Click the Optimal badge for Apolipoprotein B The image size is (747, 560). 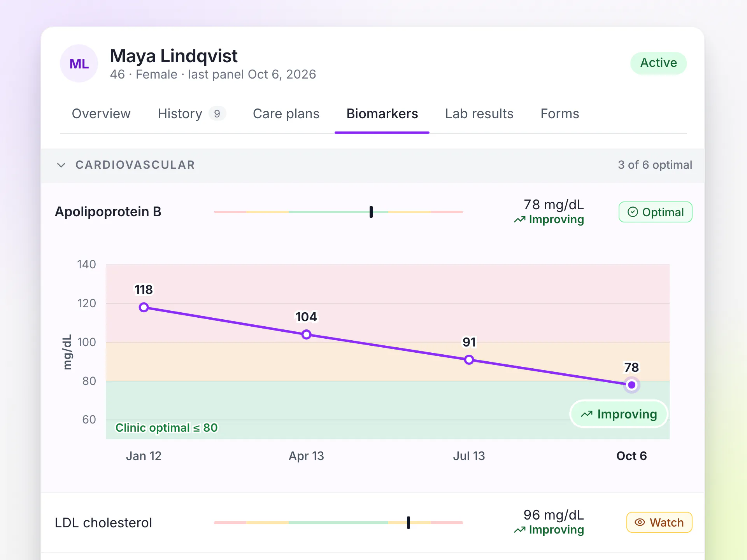coord(655,212)
